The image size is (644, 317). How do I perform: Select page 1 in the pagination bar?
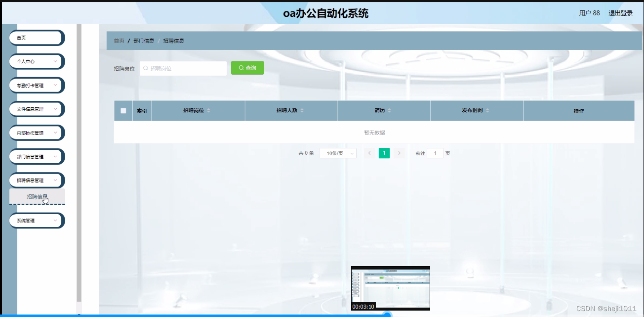(384, 153)
